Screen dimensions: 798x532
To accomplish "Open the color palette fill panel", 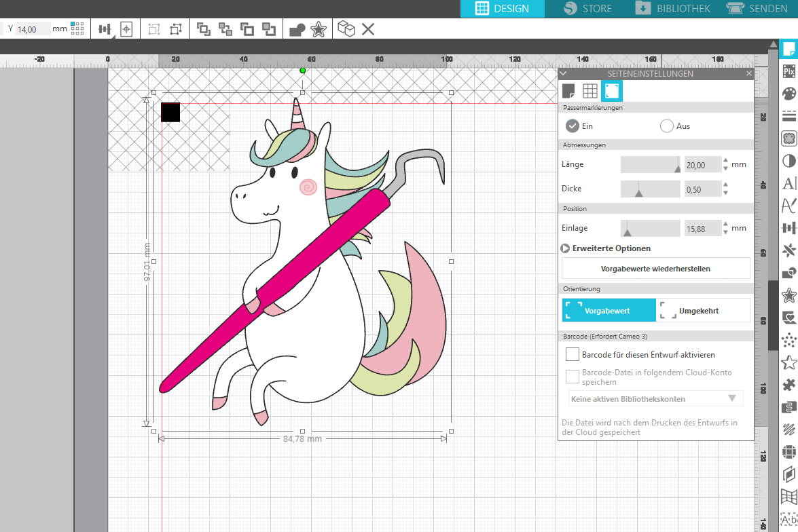I will [x=788, y=94].
